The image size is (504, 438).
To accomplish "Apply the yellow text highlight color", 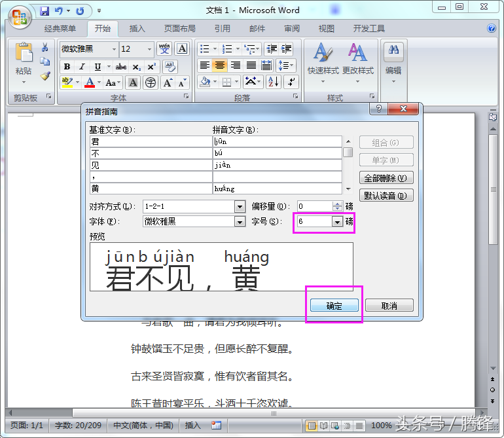I will (67, 82).
